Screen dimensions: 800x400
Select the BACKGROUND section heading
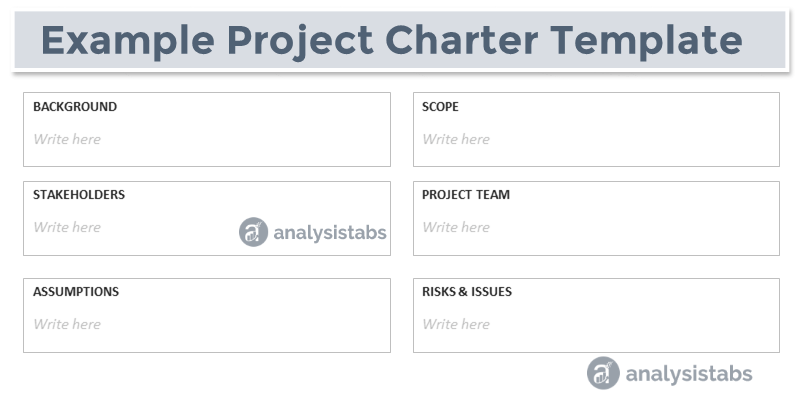click(x=75, y=107)
